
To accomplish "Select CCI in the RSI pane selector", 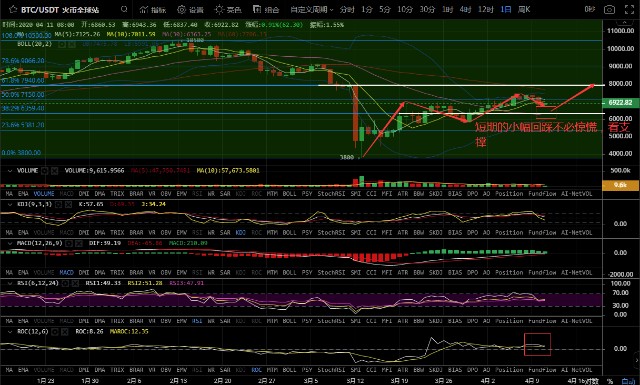I will point(371,321).
